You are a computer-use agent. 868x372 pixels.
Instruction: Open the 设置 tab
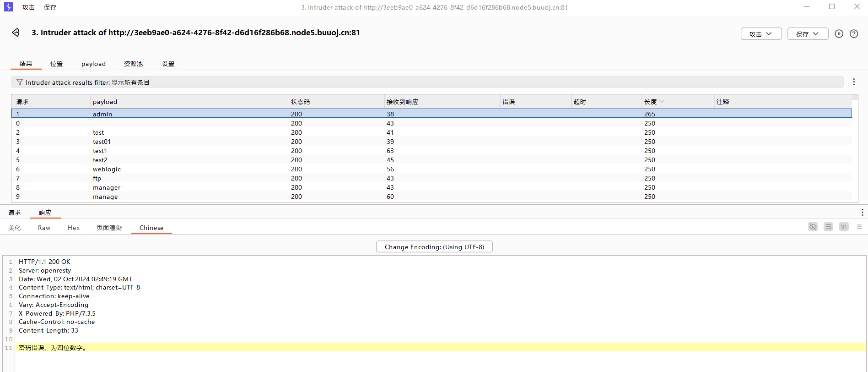coord(168,64)
